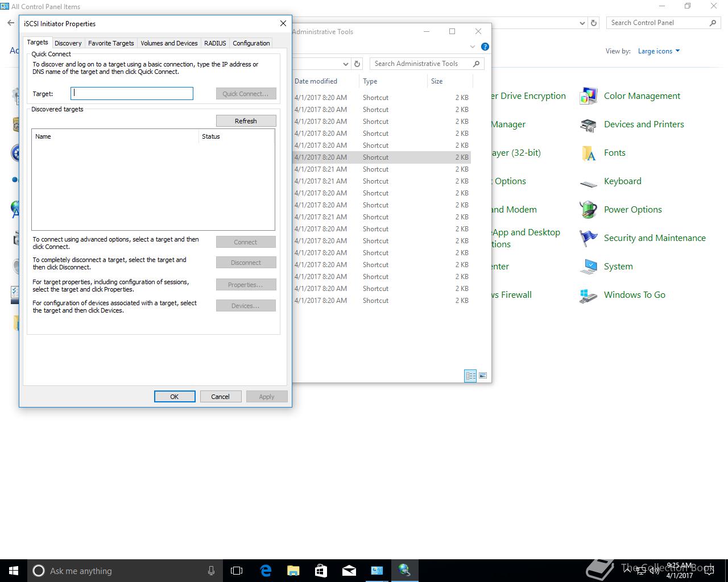The height and width of the screenshot is (582, 728).
Task: Sort discovered targets by Name column
Action: point(115,136)
